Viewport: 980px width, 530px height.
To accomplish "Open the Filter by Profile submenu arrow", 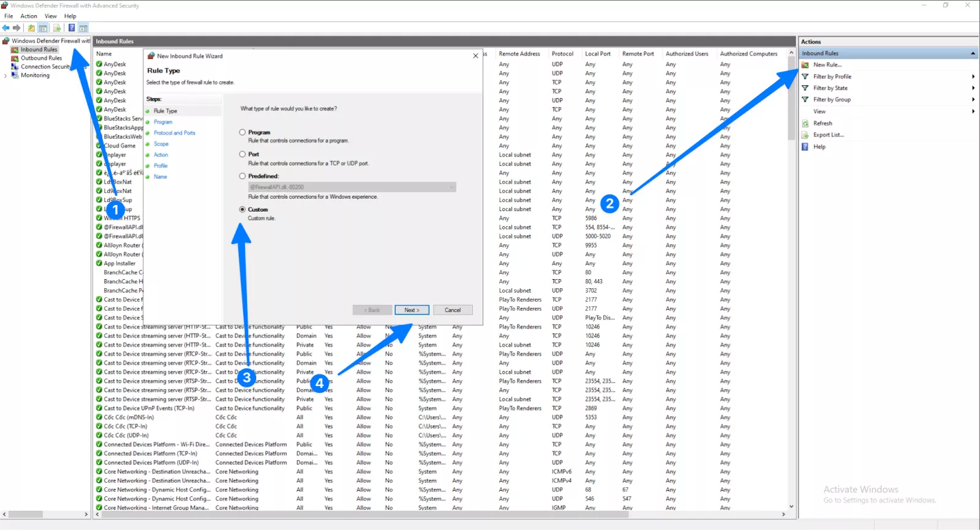I will pyautogui.click(x=973, y=77).
